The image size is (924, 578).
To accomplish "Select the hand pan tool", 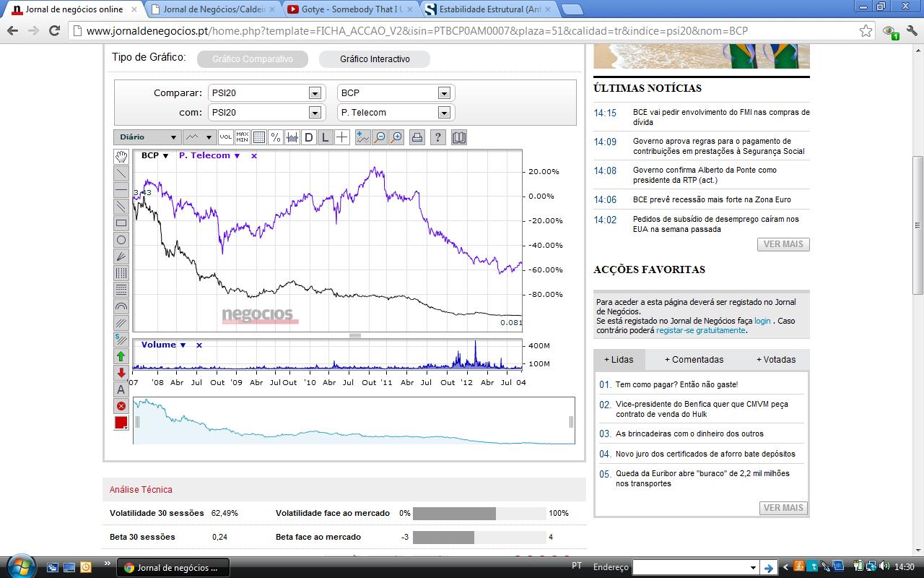I will coord(121,157).
